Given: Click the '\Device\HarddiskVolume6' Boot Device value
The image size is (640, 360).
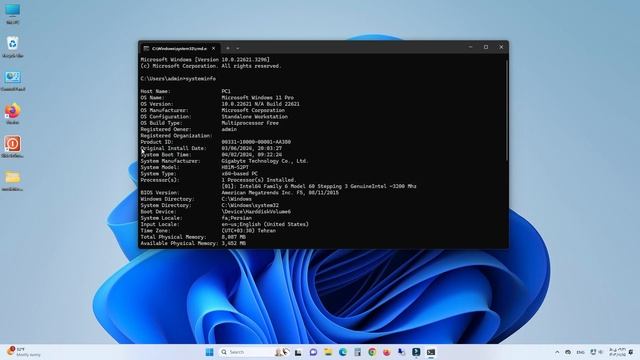Looking at the screenshot, I should point(256,212).
